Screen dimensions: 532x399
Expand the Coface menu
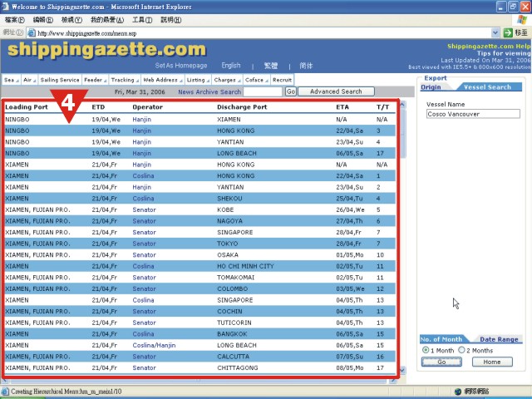point(257,80)
